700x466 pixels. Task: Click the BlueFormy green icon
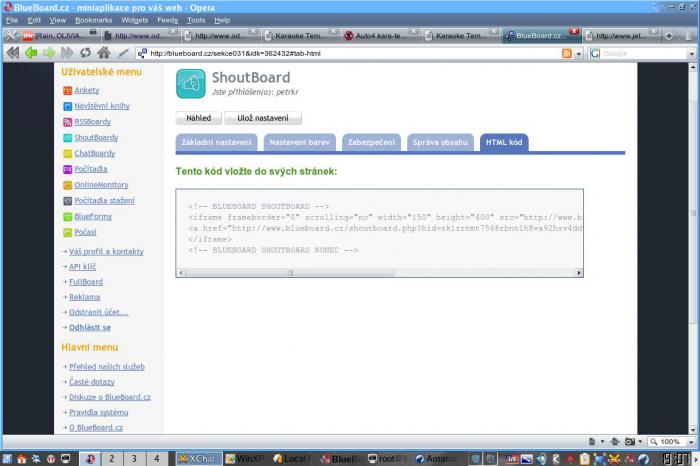tap(67, 217)
